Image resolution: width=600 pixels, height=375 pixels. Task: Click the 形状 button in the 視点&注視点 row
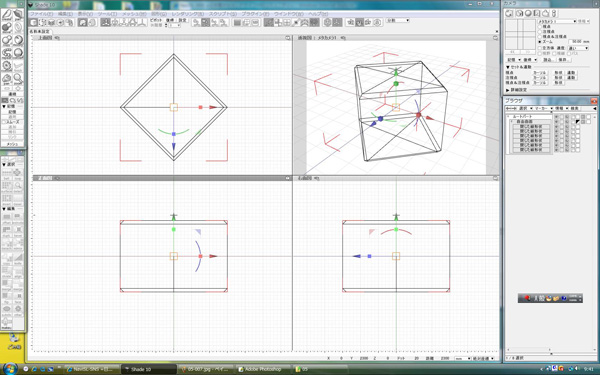tap(559, 82)
